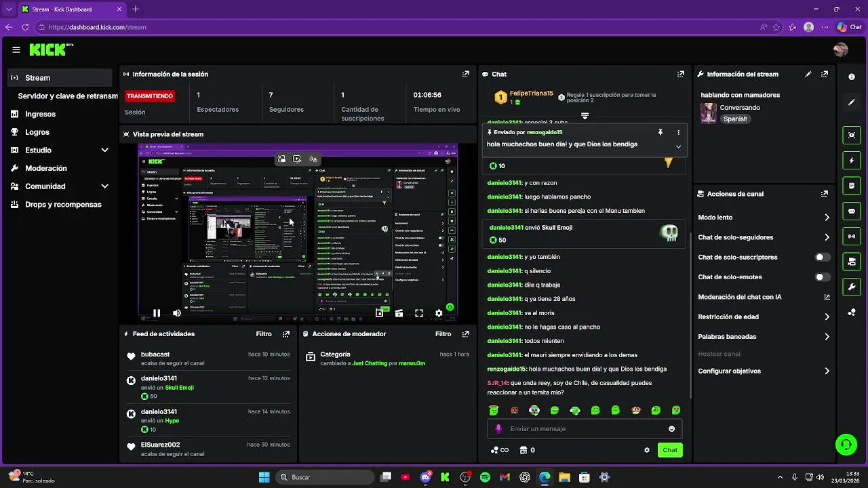Image resolution: width=868 pixels, height=488 pixels.
Task: Mute the stream preview volume
Action: (x=177, y=313)
